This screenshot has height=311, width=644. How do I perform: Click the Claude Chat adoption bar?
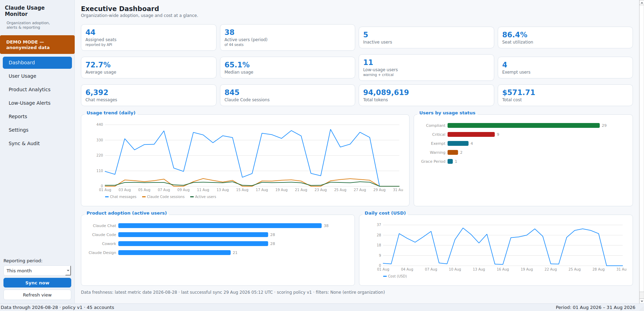click(x=220, y=226)
